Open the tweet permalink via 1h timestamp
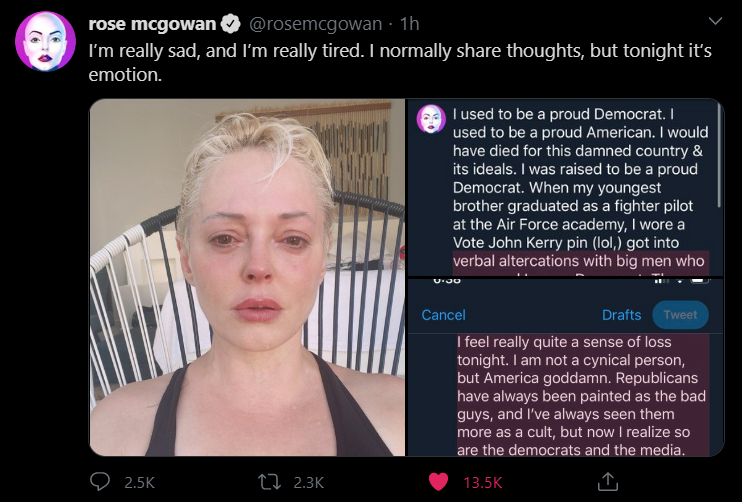Image resolution: width=742 pixels, height=502 pixels. pos(410,24)
